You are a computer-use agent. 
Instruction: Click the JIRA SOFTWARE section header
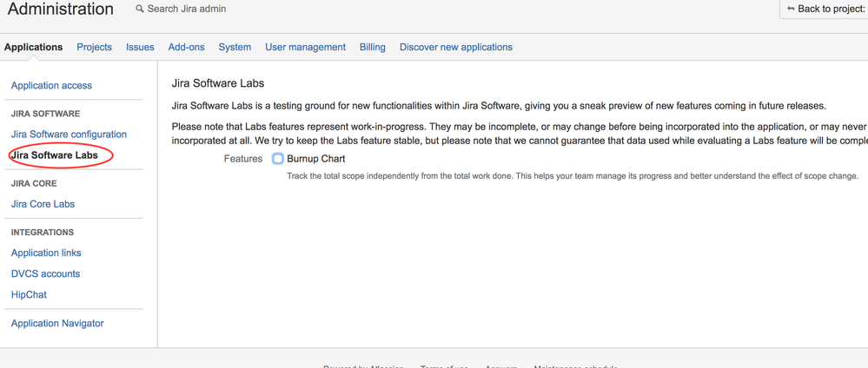tap(45, 114)
